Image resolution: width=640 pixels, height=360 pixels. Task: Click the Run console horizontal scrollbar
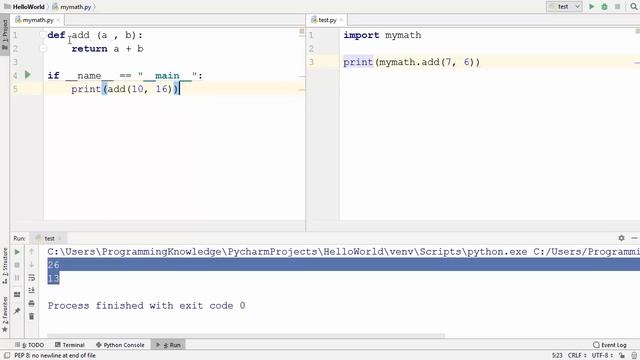pos(246,336)
